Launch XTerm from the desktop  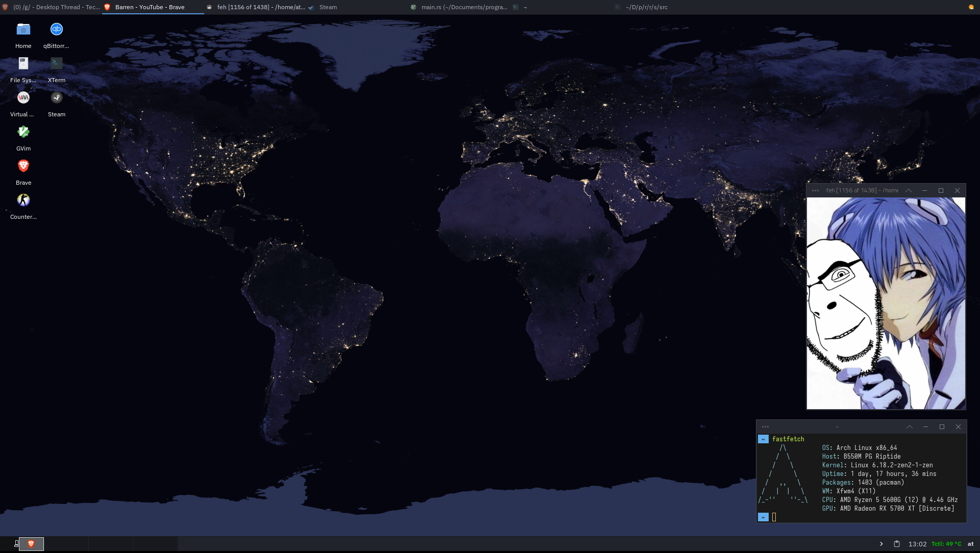[56, 64]
